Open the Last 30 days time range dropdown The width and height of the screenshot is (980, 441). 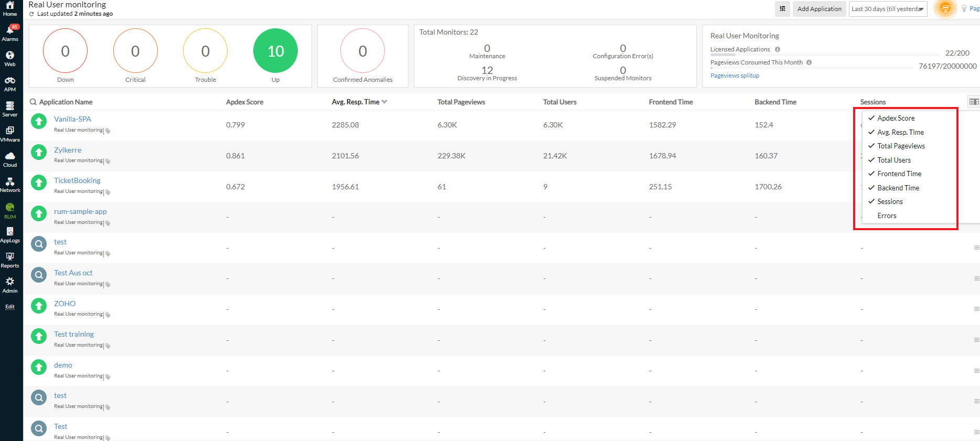click(887, 9)
